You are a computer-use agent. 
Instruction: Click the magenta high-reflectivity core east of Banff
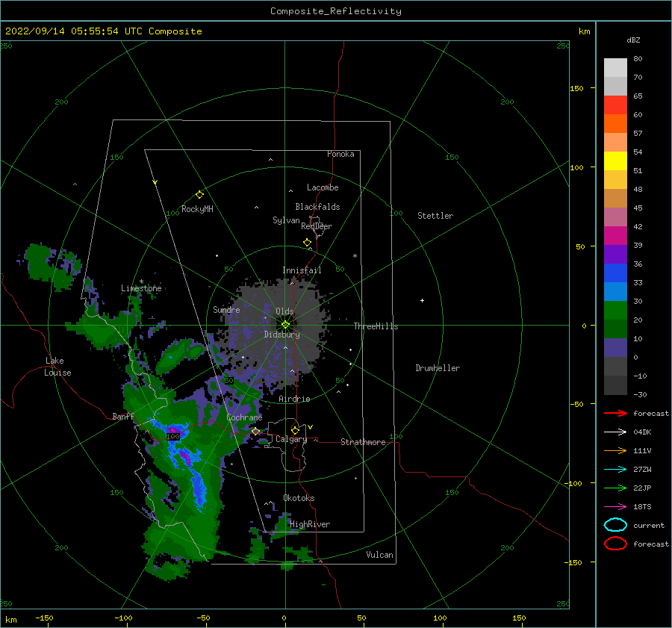(174, 429)
